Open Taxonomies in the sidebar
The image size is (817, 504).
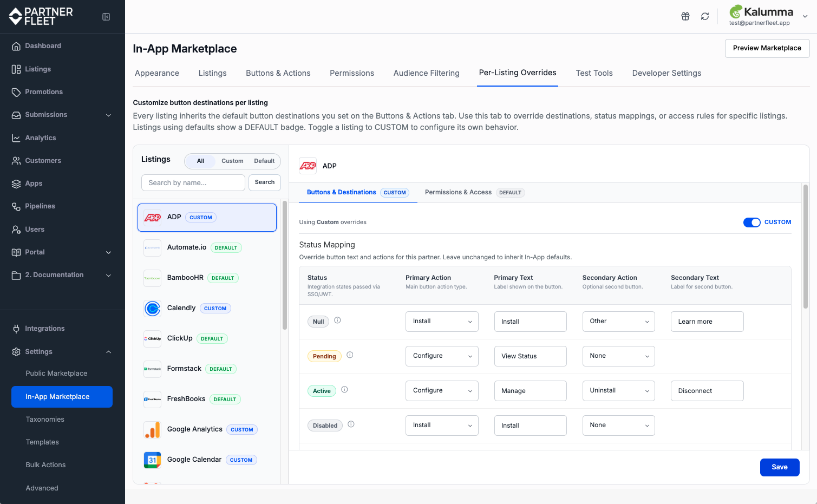pyautogui.click(x=45, y=420)
